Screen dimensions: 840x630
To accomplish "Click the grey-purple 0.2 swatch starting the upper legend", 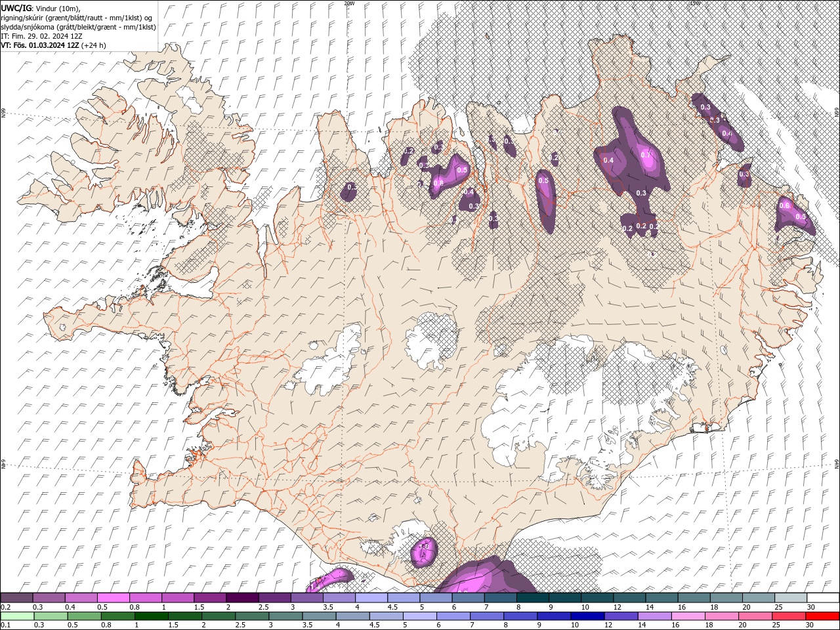I will (x=16, y=598).
